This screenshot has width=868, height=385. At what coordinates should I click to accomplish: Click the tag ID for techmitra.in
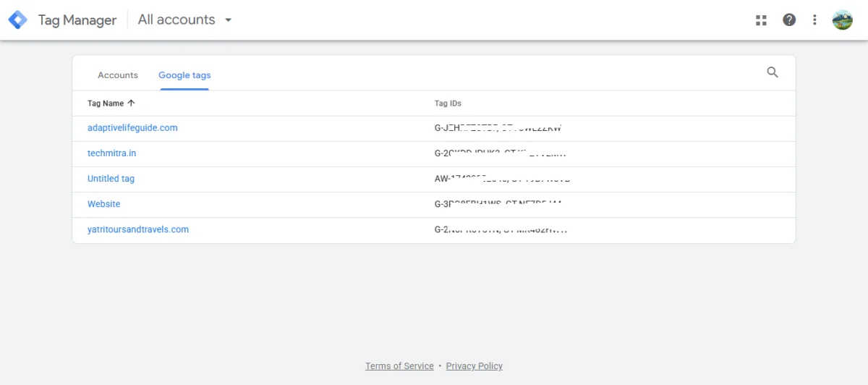pos(500,153)
